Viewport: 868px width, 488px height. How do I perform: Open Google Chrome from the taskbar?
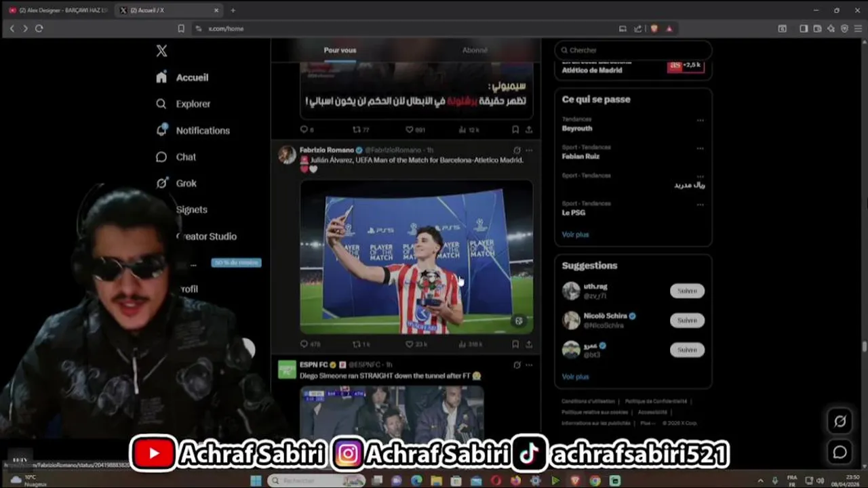pyautogui.click(x=595, y=481)
